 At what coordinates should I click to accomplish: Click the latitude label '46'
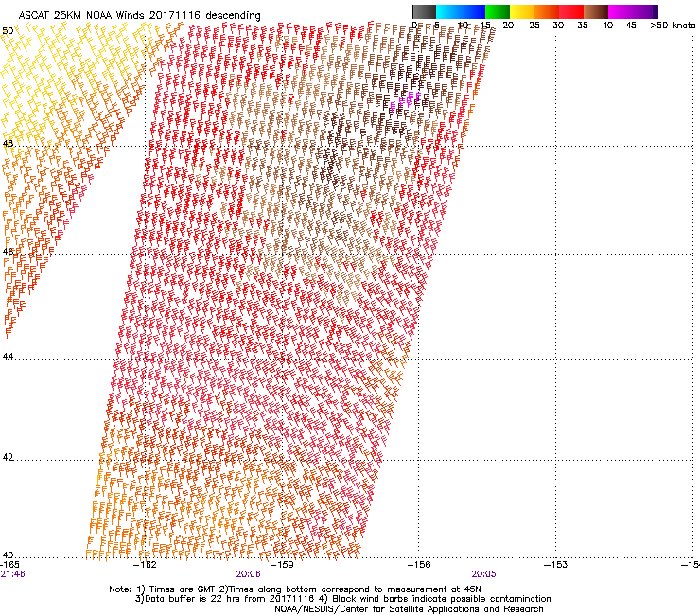pos(8,252)
